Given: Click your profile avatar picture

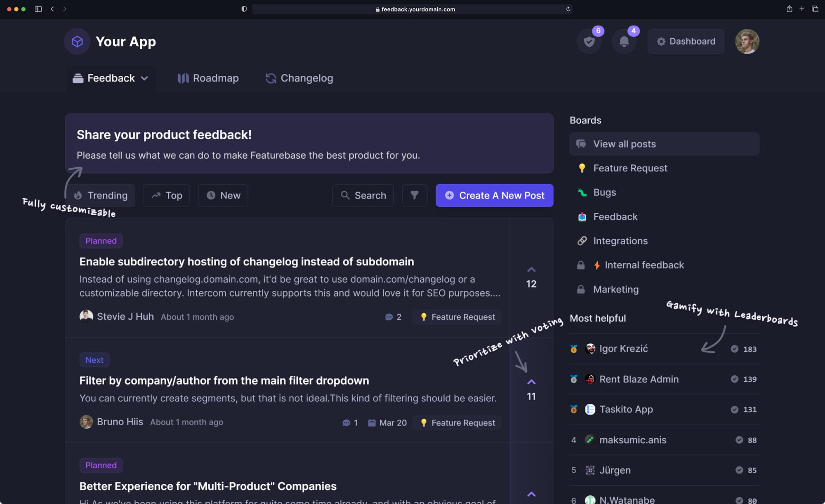Looking at the screenshot, I should 747,41.
